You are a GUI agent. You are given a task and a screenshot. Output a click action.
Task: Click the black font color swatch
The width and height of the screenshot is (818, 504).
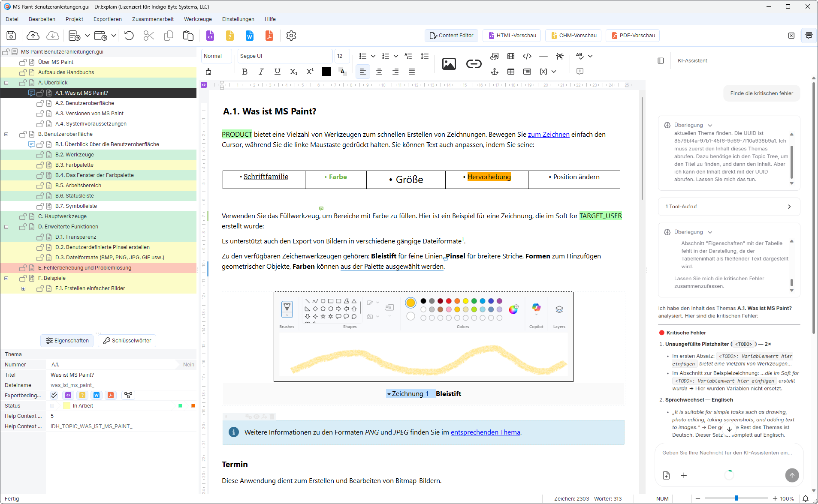click(x=326, y=72)
